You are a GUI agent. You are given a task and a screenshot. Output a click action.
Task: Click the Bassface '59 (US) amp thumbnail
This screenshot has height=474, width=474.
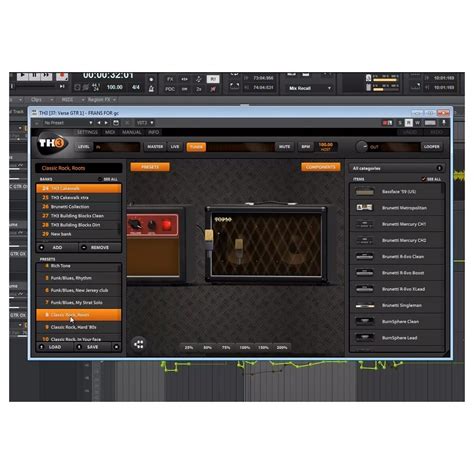tap(364, 192)
